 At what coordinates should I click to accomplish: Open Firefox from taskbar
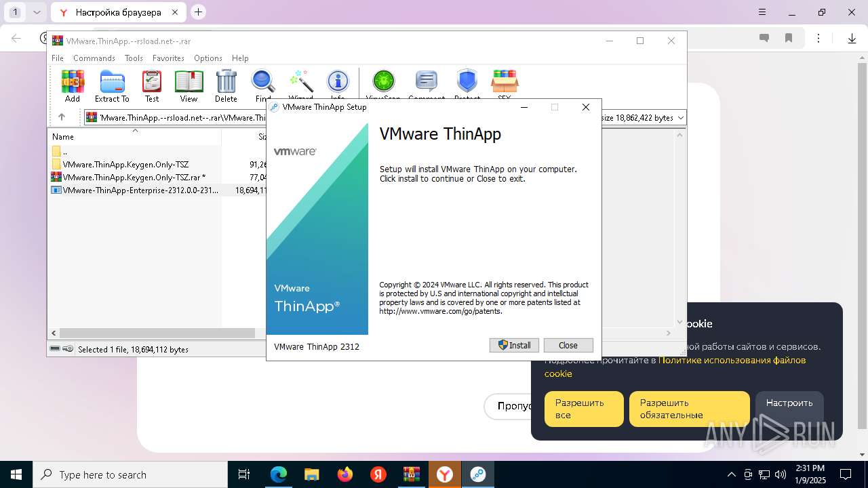[345, 474]
